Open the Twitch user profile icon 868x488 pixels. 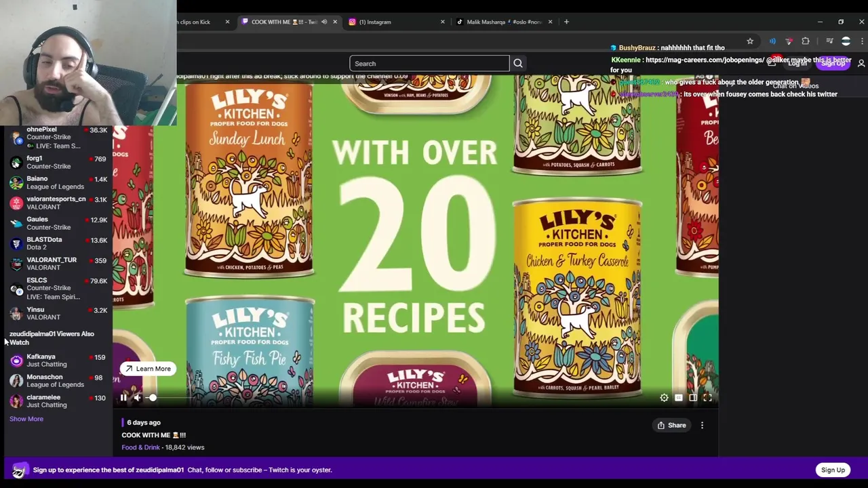(x=861, y=63)
